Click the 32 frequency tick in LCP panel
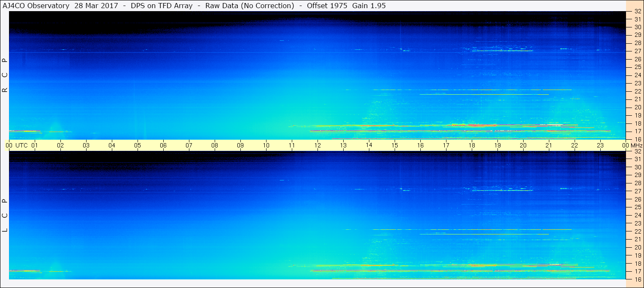644x288 pixels. pyautogui.click(x=638, y=151)
